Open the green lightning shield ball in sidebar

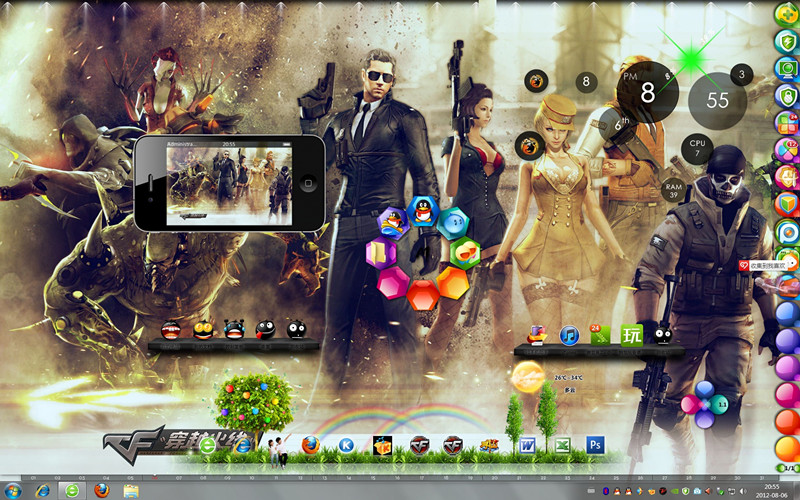click(x=787, y=42)
